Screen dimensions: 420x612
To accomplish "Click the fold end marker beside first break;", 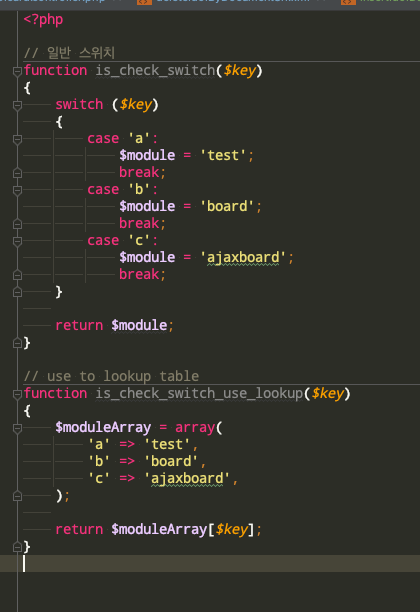I will pos(17,173).
